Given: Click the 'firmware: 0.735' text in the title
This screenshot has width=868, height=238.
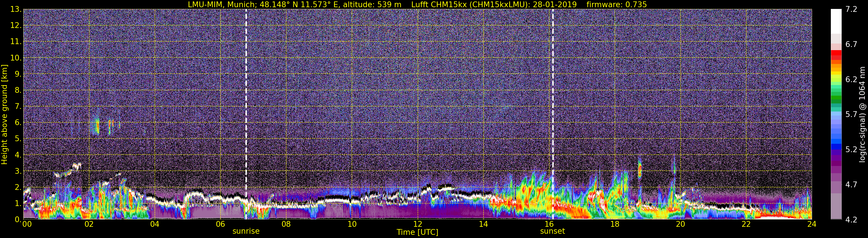Looking at the screenshot, I should click(617, 4).
